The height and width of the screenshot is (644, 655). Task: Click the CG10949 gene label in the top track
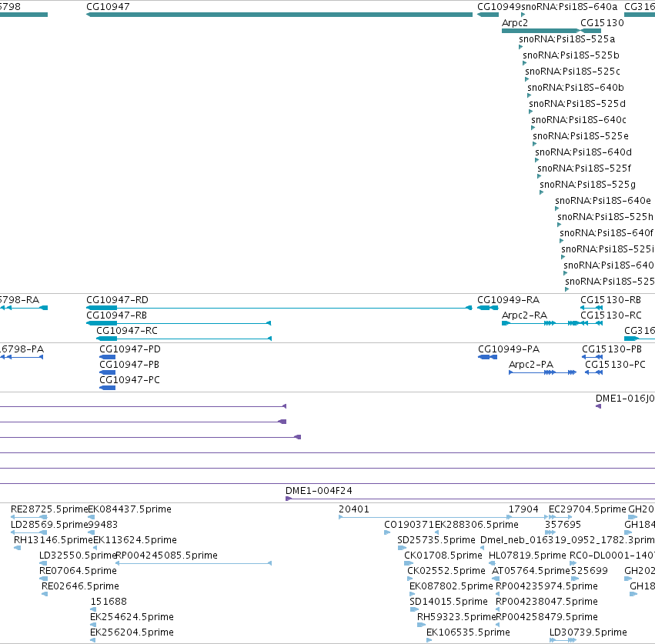point(500,7)
